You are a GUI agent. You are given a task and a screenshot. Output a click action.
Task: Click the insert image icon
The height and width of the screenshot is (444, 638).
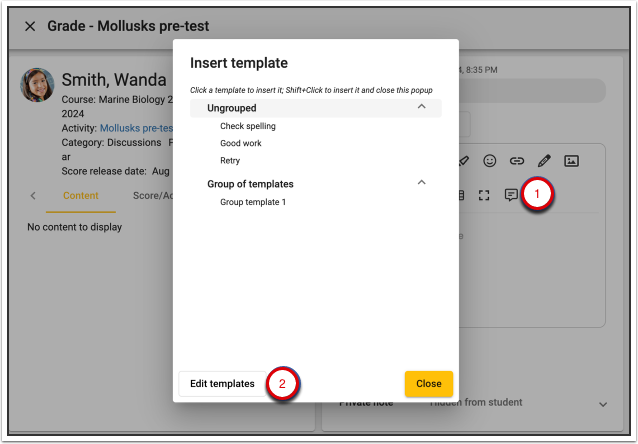[x=571, y=160]
